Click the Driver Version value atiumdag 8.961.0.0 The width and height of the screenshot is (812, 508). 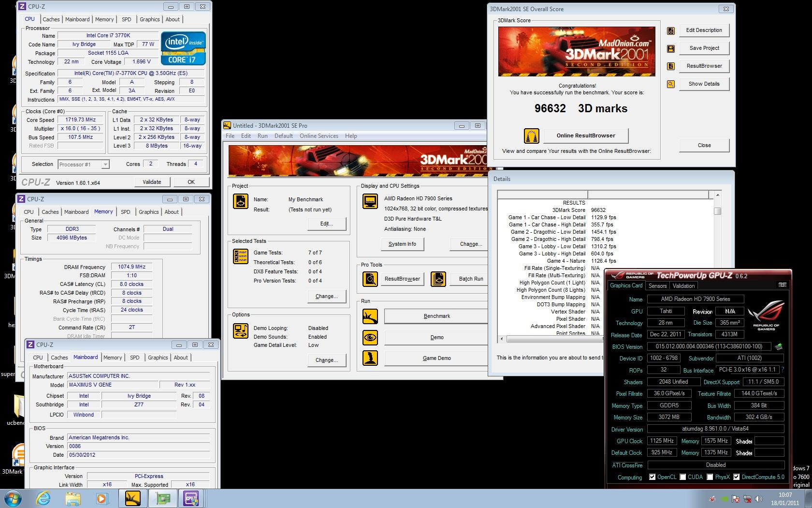coord(715,429)
